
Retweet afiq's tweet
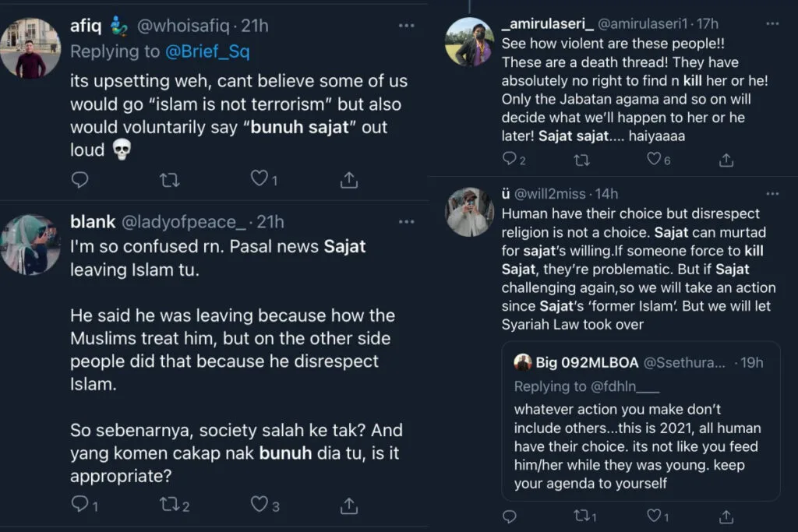[169, 180]
